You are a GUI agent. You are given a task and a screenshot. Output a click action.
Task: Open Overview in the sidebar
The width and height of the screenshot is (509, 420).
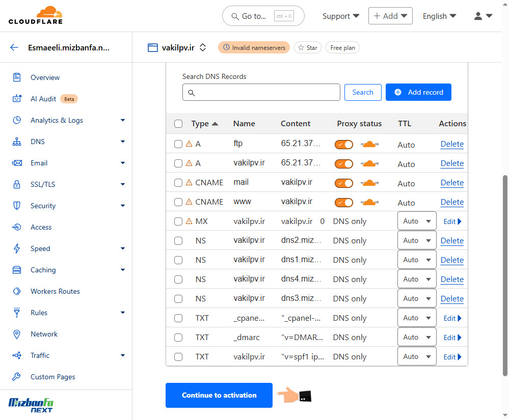(x=45, y=77)
